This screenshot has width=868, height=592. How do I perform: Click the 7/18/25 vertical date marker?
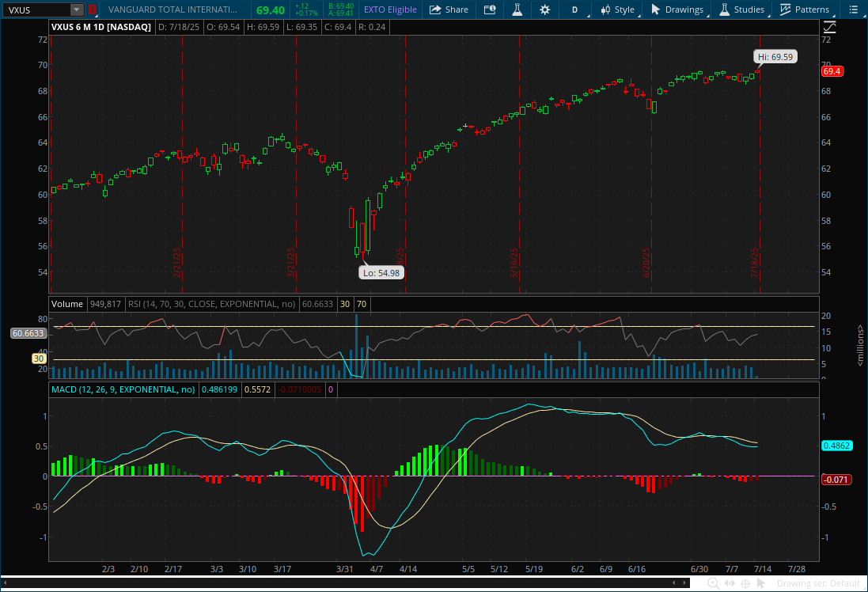(x=755, y=263)
